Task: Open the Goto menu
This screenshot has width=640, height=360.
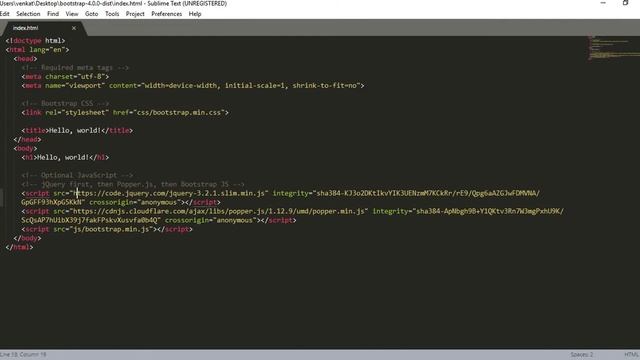Action: click(91, 14)
